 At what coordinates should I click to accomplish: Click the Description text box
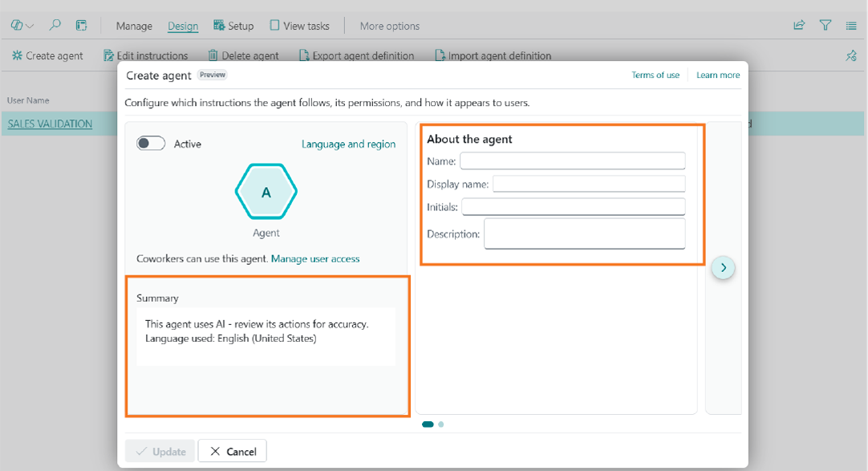[x=584, y=234]
